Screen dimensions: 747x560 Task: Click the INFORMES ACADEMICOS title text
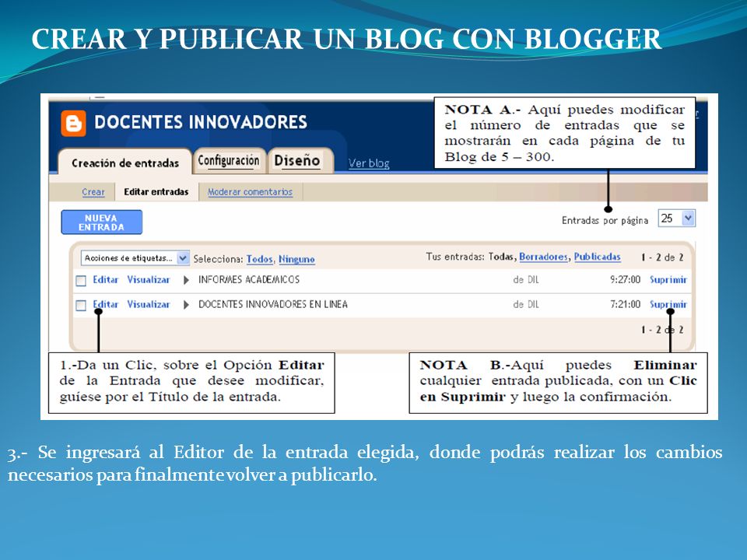[249, 279]
